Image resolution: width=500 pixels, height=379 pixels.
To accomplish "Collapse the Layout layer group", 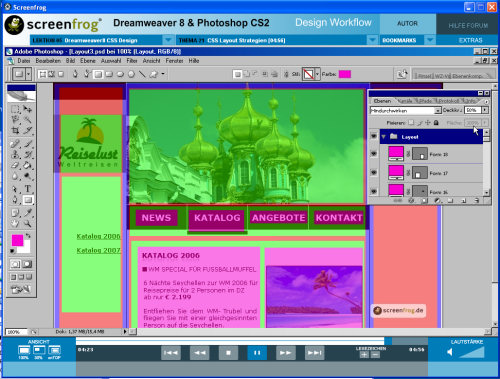I will [383, 137].
